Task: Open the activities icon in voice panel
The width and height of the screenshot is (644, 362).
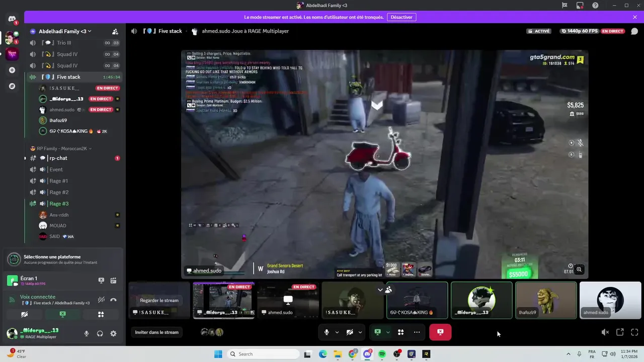Action: coord(101,314)
